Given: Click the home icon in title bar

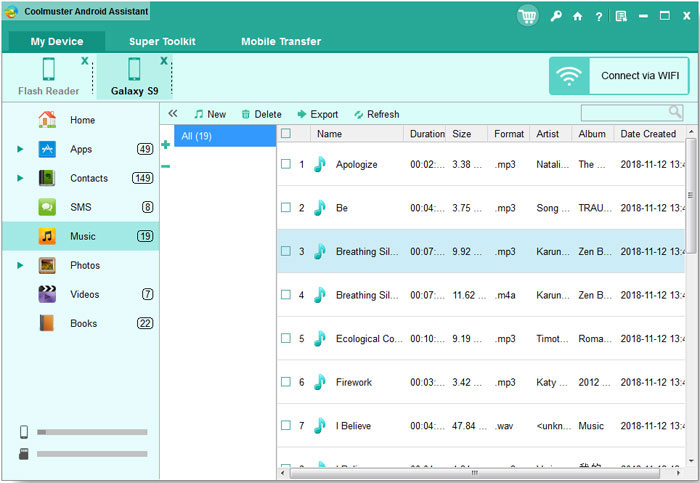Looking at the screenshot, I should [x=578, y=17].
